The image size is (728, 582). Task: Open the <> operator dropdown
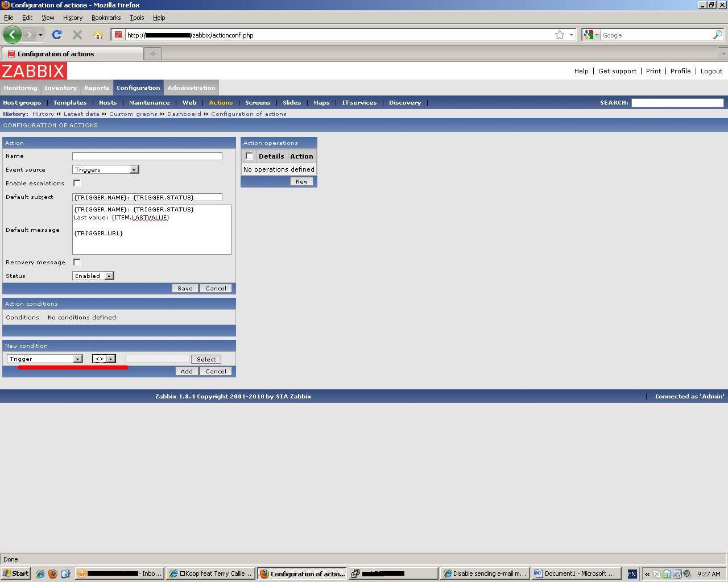pyautogui.click(x=104, y=359)
